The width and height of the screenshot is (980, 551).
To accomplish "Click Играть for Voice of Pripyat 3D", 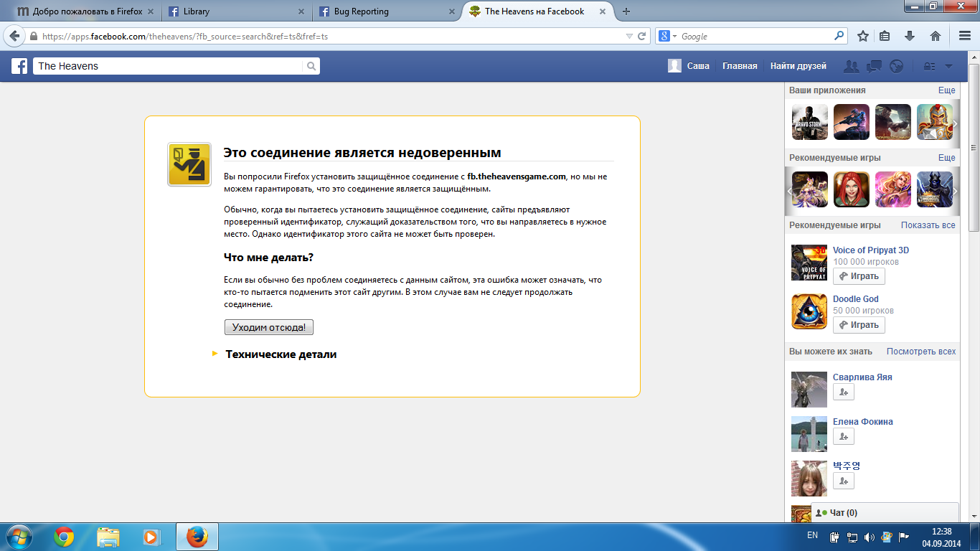I will pyautogui.click(x=859, y=276).
